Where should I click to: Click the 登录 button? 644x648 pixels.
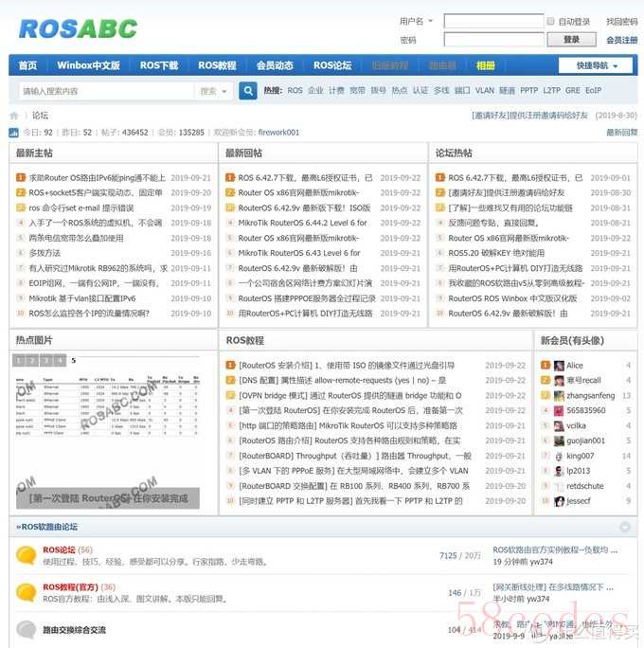pos(571,40)
